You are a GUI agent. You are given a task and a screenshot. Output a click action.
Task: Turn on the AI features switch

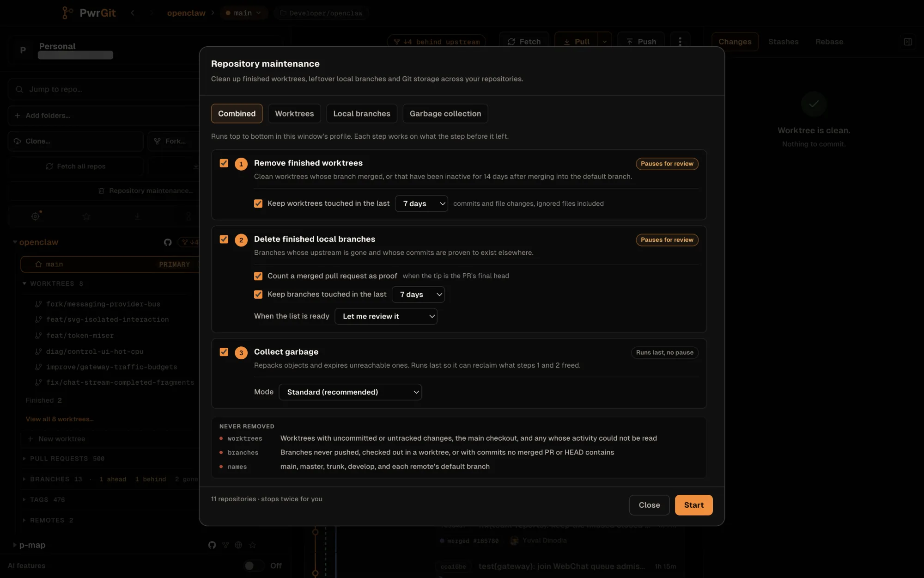click(254, 566)
